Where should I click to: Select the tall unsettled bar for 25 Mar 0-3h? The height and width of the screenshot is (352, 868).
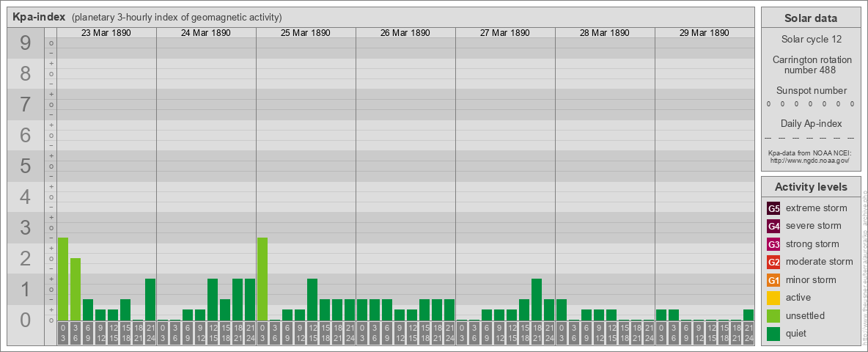coord(262,279)
